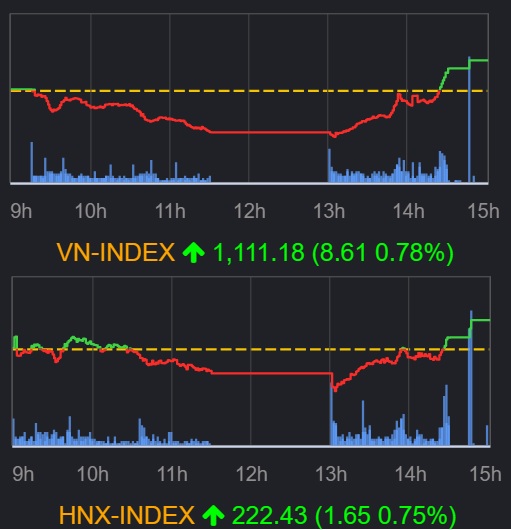This screenshot has width=511, height=530.
Task: Click the 15h marker on VN-INDEX chart
Action: point(483,211)
